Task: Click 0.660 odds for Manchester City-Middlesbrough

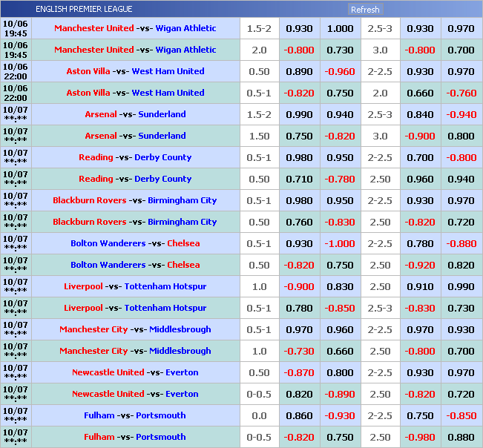Action: point(340,351)
